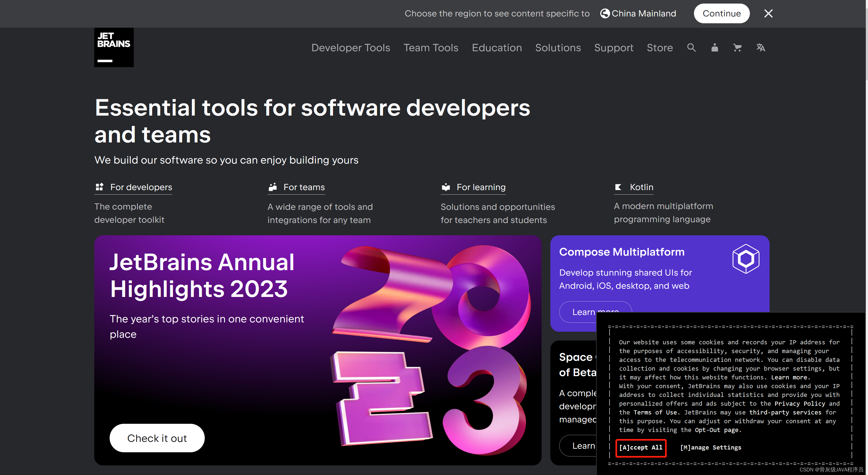The width and height of the screenshot is (868, 475).
Task: Open the search with the magnifier icon
Action: 691,47
